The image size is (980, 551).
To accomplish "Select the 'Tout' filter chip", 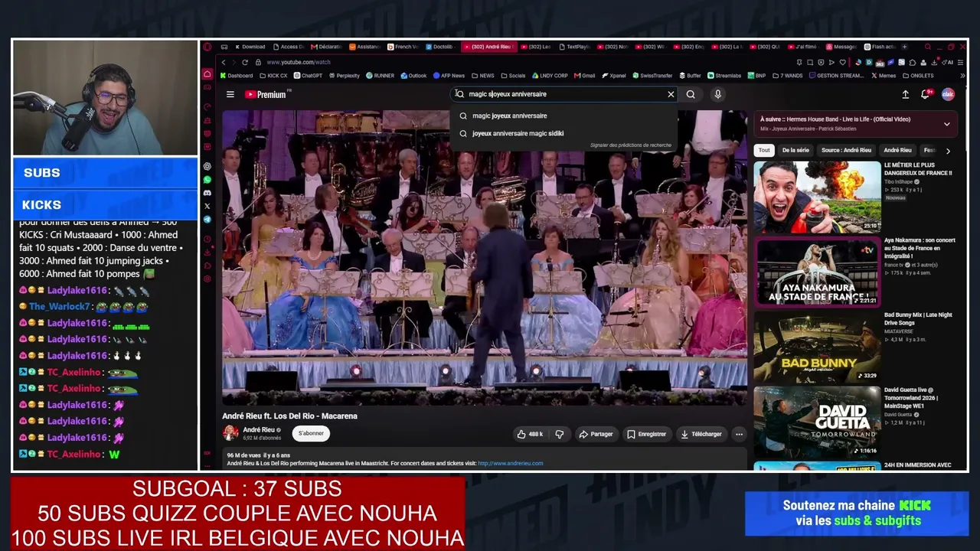I will [x=764, y=151].
